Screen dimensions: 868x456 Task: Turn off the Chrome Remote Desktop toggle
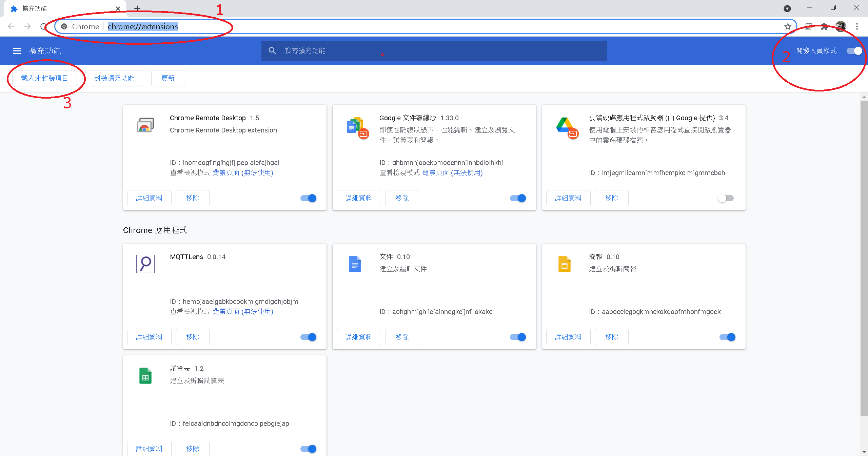(308, 198)
